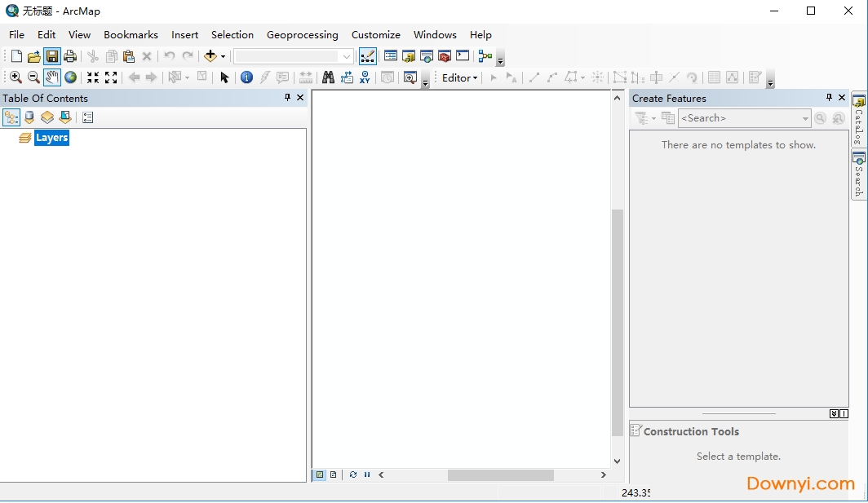
Task: Open the Editor dropdown menu
Action: [459, 77]
